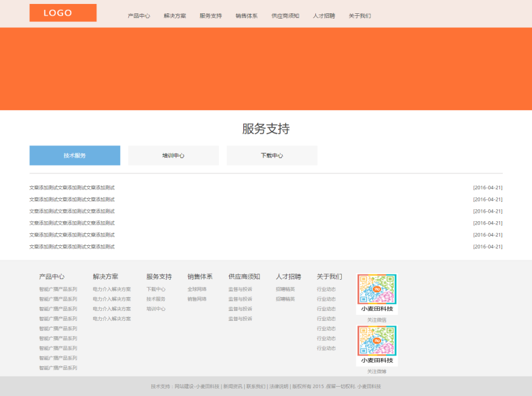Screen dimensions: 532x396
Task: Click the footer 关于我们 heading
Action: tap(329, 276)
